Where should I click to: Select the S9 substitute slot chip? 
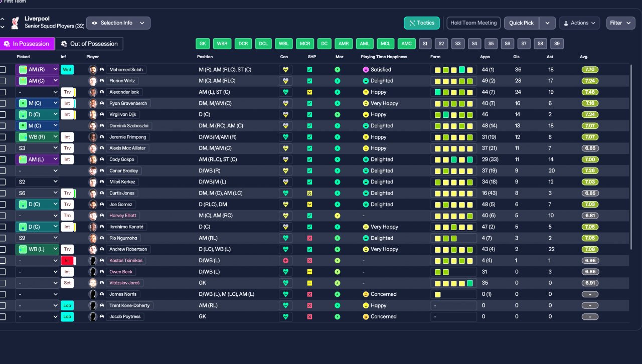557,44
